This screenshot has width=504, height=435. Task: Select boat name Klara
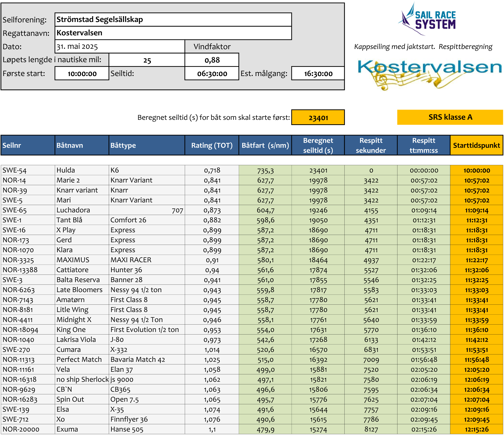pos(82,250)
